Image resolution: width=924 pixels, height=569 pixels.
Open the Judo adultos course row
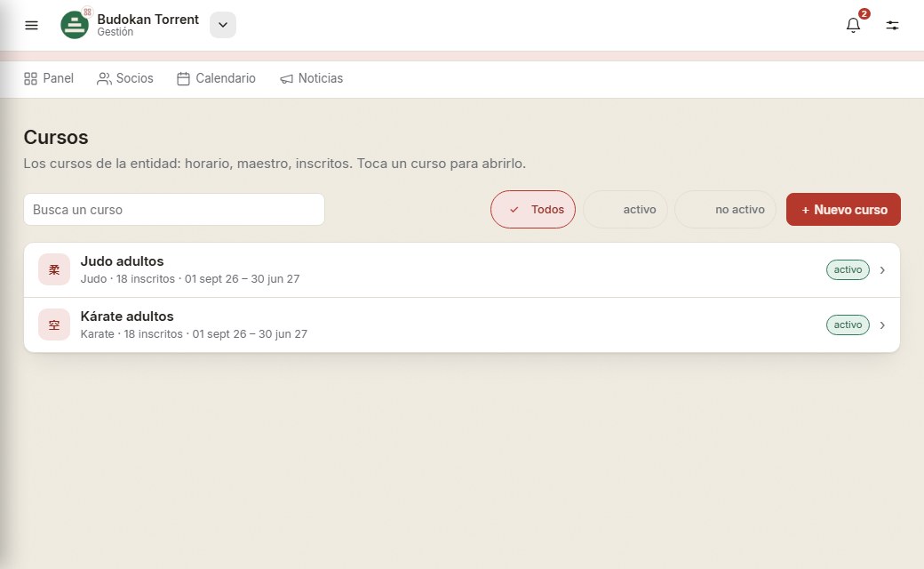[x=462, y=269]
